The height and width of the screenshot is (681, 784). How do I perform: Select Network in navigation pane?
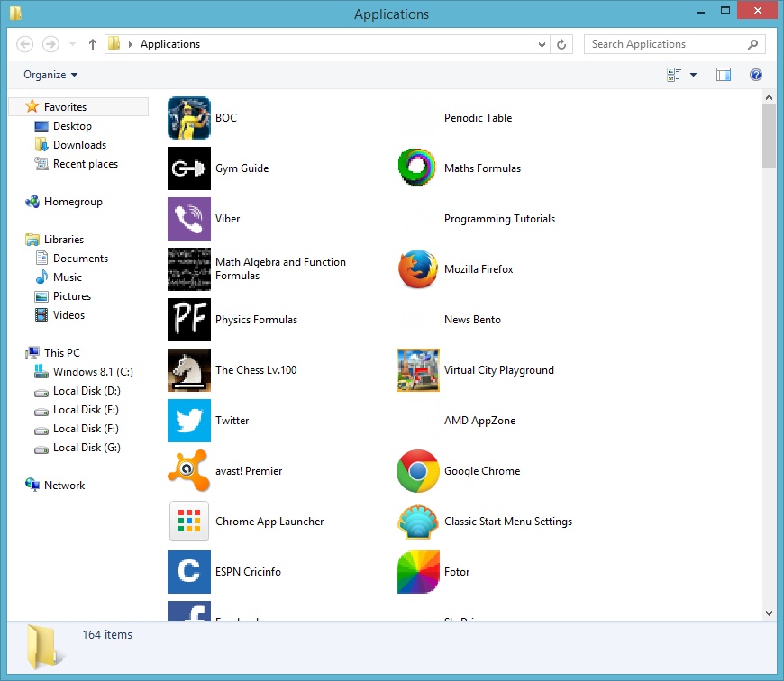pyautogui.click(x=64, y=486)
